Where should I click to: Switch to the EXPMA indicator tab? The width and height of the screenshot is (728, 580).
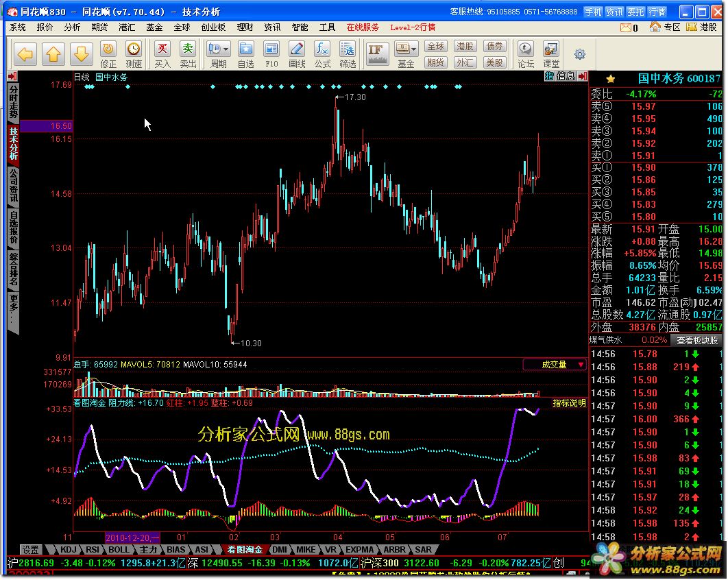[359, 549]
